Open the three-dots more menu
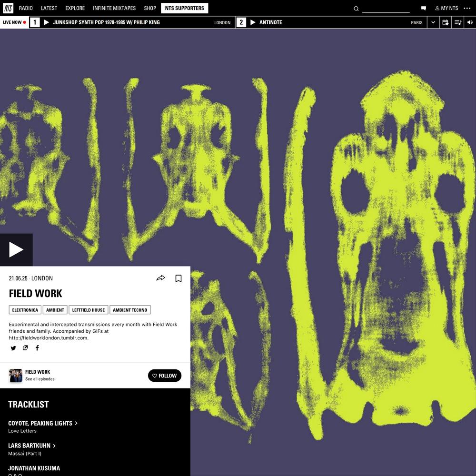The image size is (476, 476). [467, 8]
